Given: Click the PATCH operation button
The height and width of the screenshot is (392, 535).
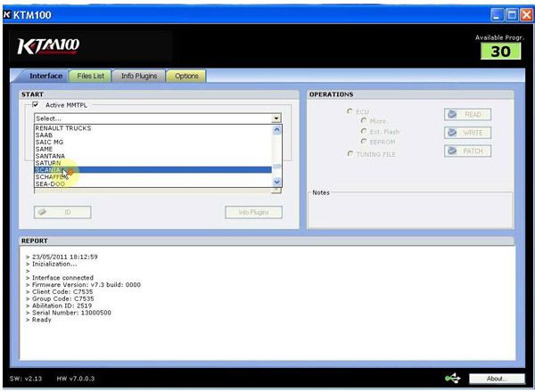Looking at the screenshot, I should 467,151.
